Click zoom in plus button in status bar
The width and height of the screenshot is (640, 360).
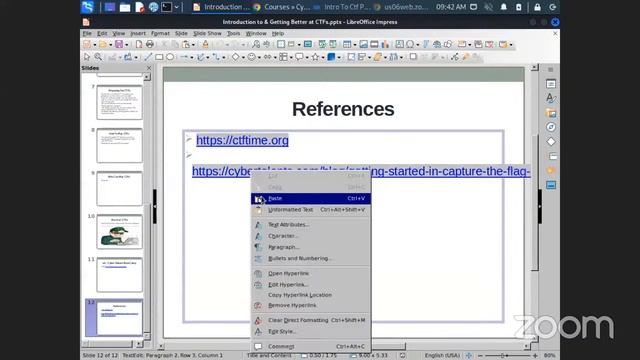pyautogui.click(x=535, y=356)
